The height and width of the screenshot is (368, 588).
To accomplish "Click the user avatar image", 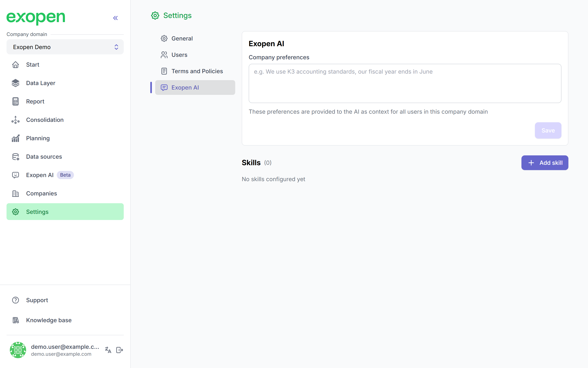I will click(18, 350).
